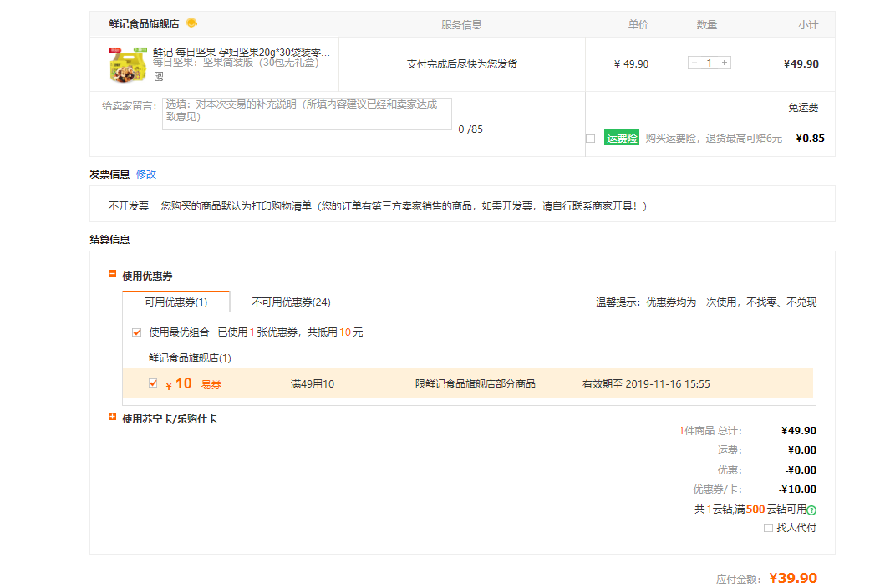Decrease quantity with the minus button
885x588 pixels.
[694, 63]
